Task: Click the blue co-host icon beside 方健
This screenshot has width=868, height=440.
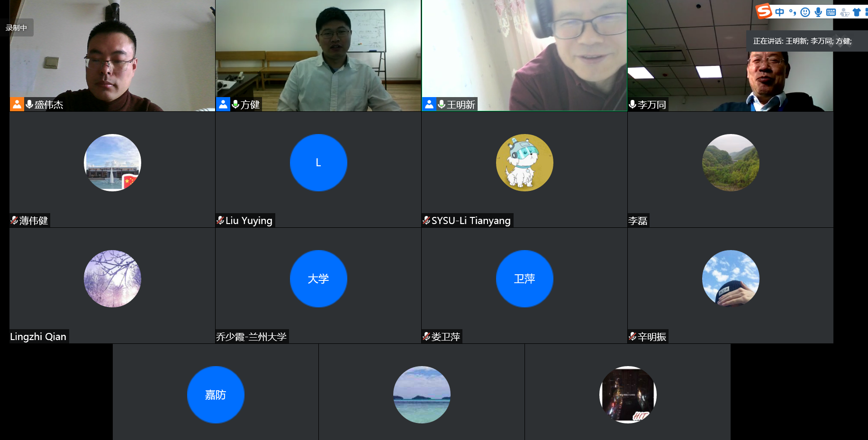Action: coord(223,104)
